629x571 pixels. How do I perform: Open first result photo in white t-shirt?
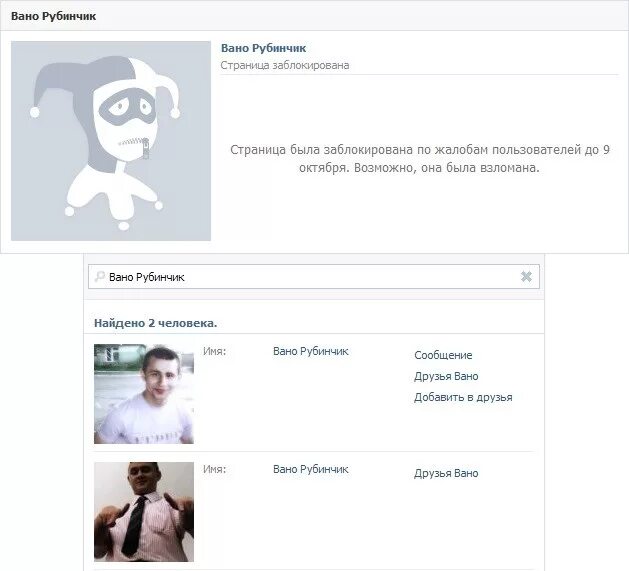coord(144,394)
